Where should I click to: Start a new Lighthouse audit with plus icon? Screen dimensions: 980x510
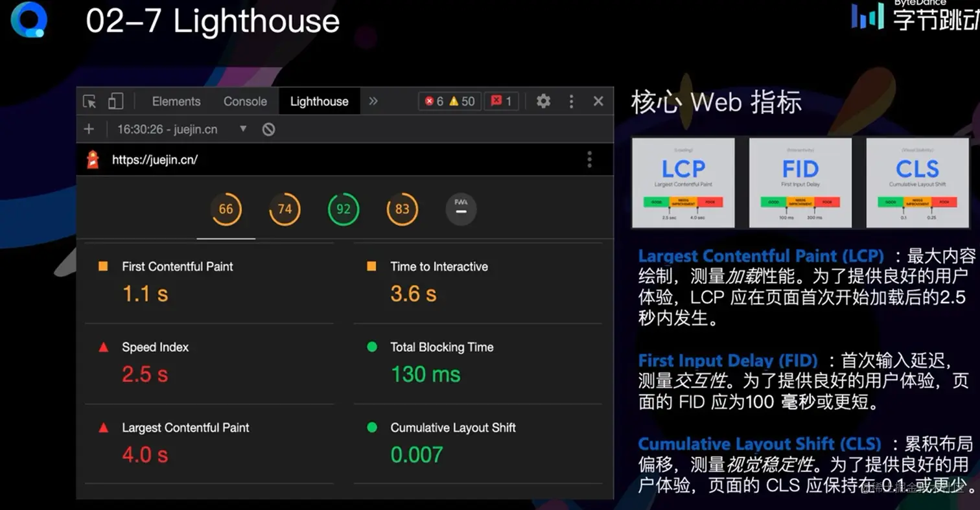89,129
